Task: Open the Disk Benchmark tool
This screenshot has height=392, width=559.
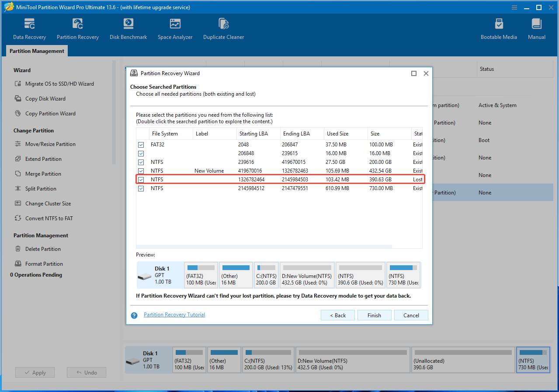Action: 128,29
